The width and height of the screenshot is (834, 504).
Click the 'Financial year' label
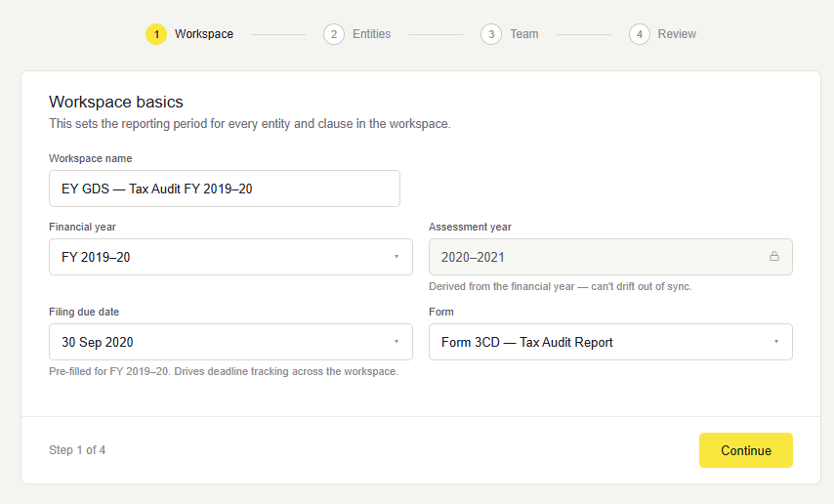pyautogui.click(x=82, y=227)
